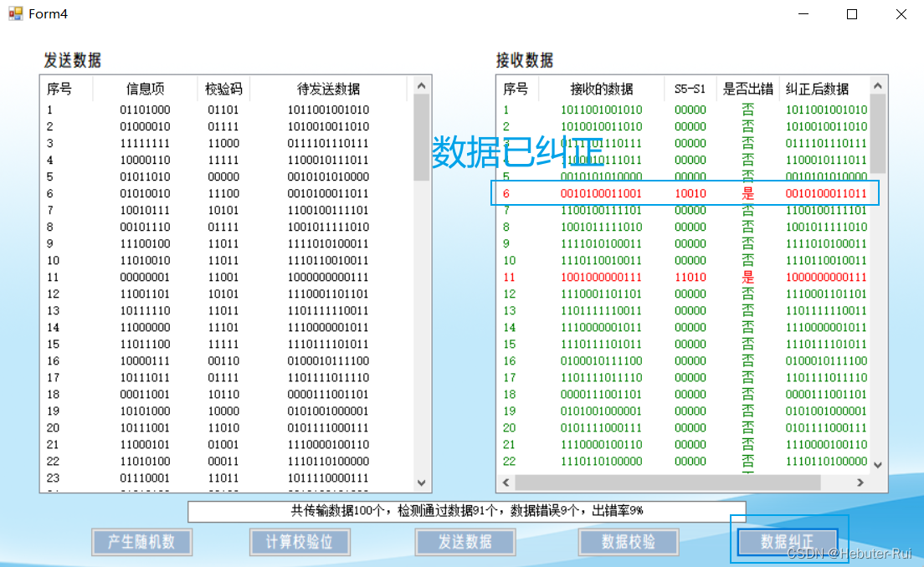Click received data 1010010011010 in row 2

[602, 126]
